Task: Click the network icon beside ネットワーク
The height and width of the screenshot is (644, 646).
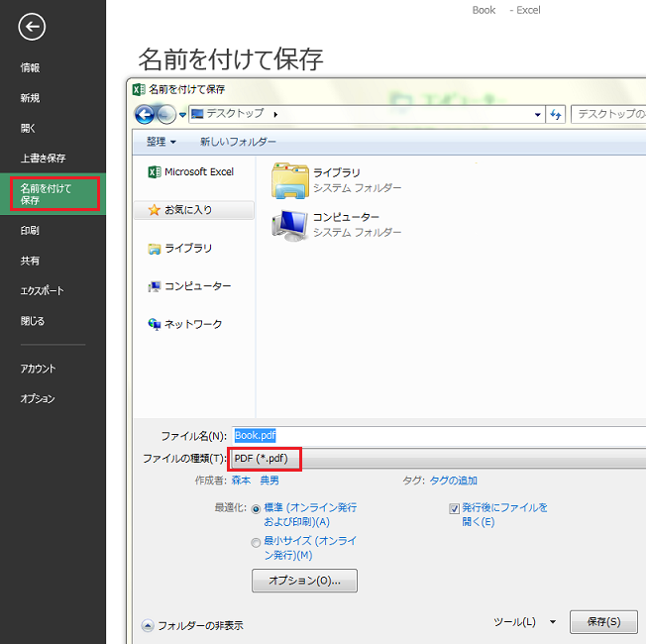Action: tap(155, 324)
